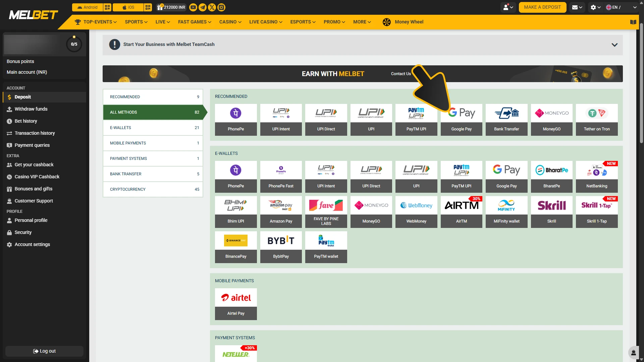Open the user account dropdown
Image resolution: width=644 pixels, height=362 pixels.
click(508, 7)
